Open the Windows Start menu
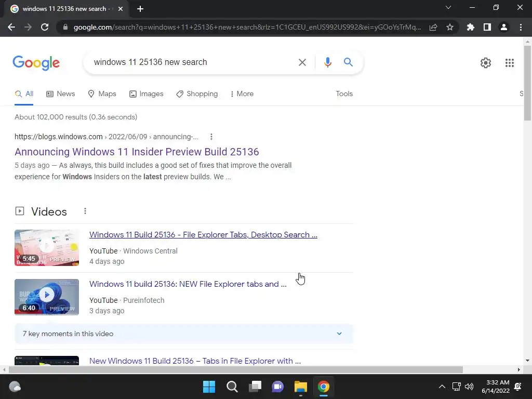The width and height of the screenshot is (532, 399). click(x=209, y=387)
